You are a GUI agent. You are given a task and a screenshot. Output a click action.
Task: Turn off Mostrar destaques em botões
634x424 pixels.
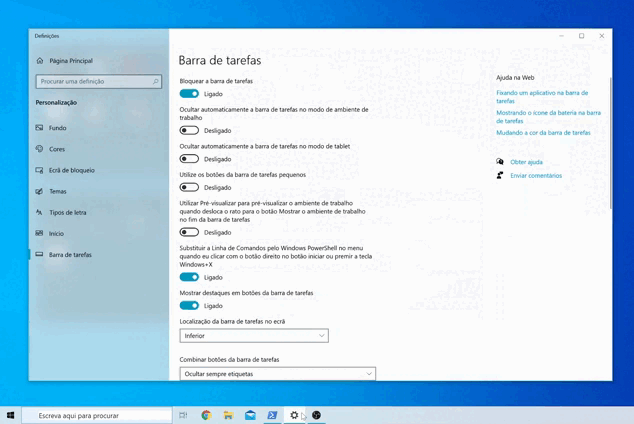point(189,306)
